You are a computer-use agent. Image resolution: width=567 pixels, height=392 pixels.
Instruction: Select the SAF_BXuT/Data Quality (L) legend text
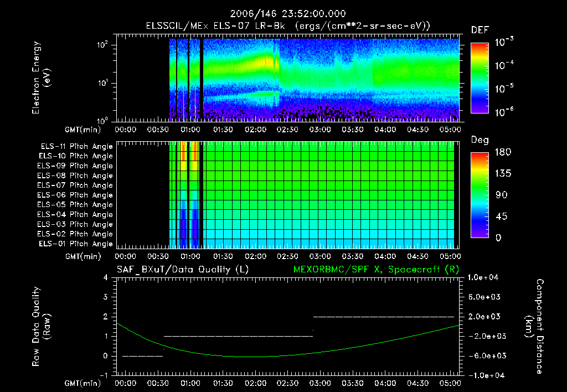183,270
